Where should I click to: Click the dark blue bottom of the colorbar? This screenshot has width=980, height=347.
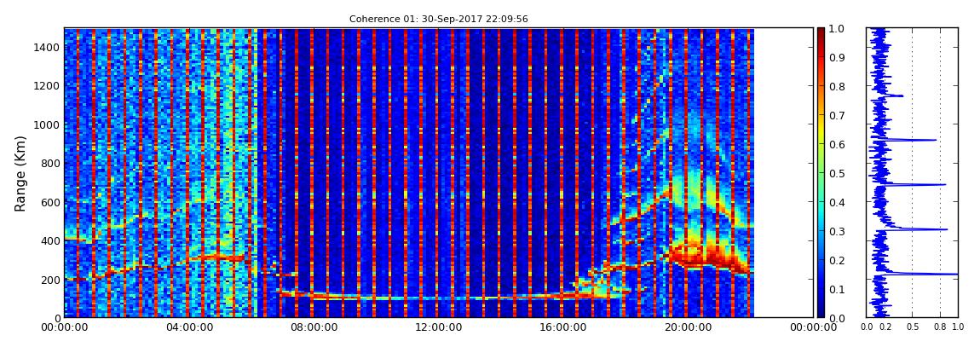pyautogui.click(x=821, y=313)
